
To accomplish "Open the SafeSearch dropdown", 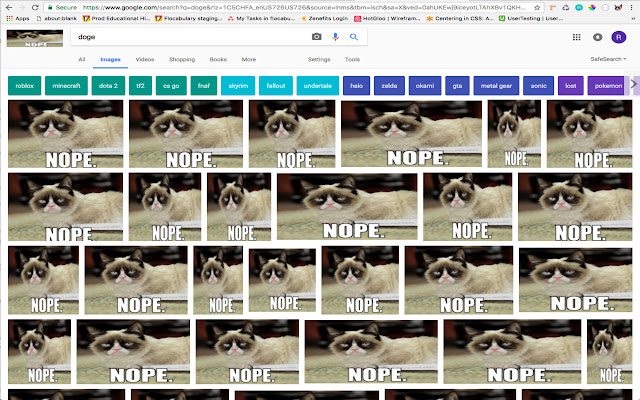I will pyautogui.click(x=608, y=59).
